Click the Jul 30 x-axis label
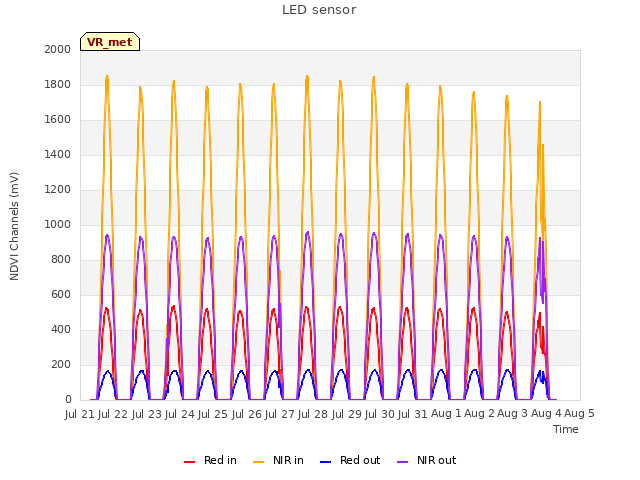 (380, 414)
